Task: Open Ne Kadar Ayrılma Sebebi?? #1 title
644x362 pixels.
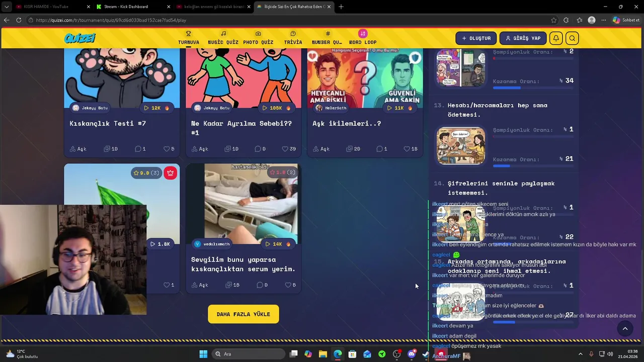Action: pos(242,128)
